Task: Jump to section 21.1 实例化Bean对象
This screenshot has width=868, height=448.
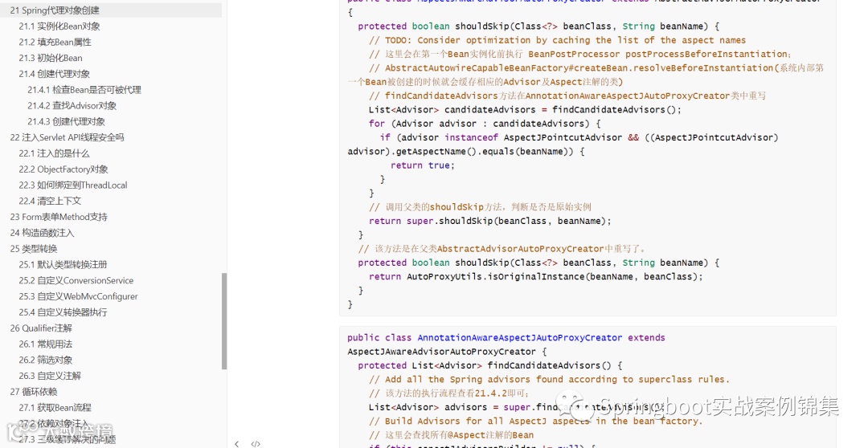Action: click(x=59, y=26)
